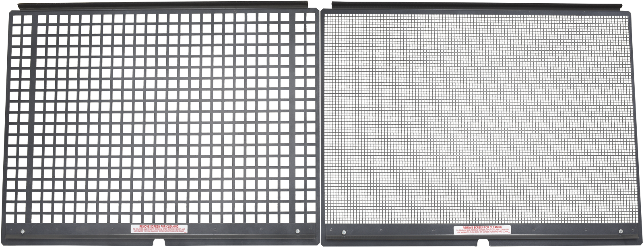Screen dimensions: 644x247
Task: Click the top mounting rail of the fine screen
Action: pos(475,4)
